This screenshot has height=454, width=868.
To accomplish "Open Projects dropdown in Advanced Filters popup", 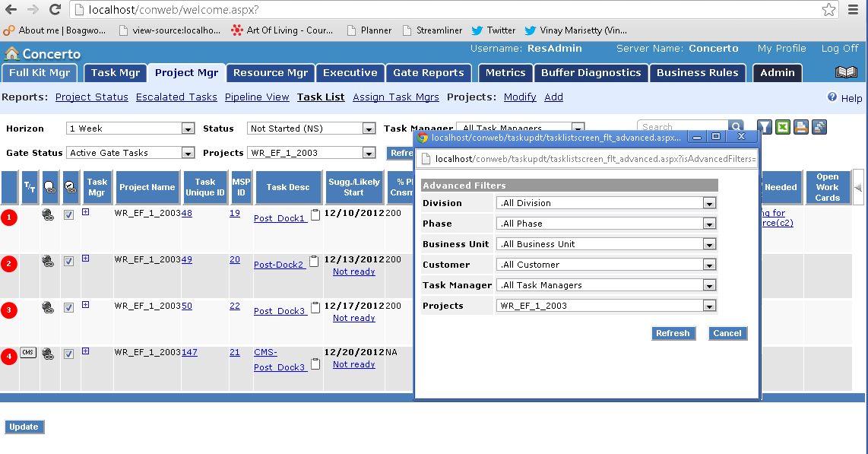I will (607, 306).
